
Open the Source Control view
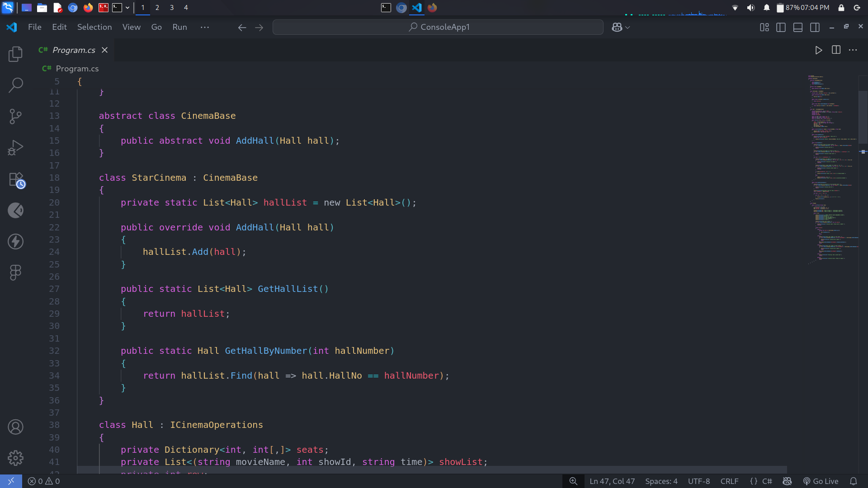coord(15,116)
